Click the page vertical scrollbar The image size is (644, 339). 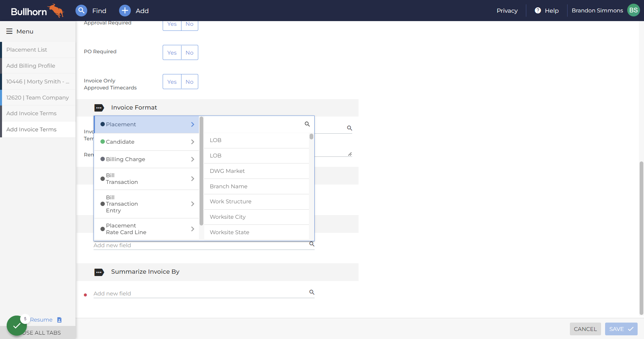click(641, 238)
